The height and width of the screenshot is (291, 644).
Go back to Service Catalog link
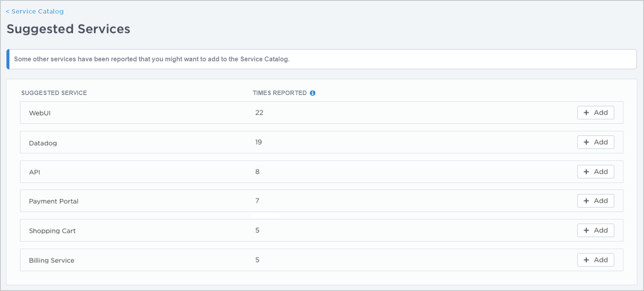35,11
